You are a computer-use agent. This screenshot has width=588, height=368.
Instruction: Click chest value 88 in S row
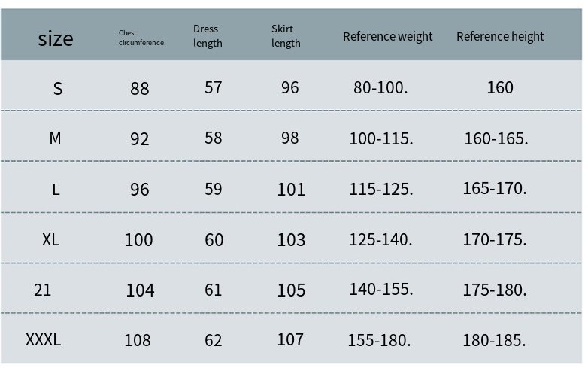click(x=140, y=88)
